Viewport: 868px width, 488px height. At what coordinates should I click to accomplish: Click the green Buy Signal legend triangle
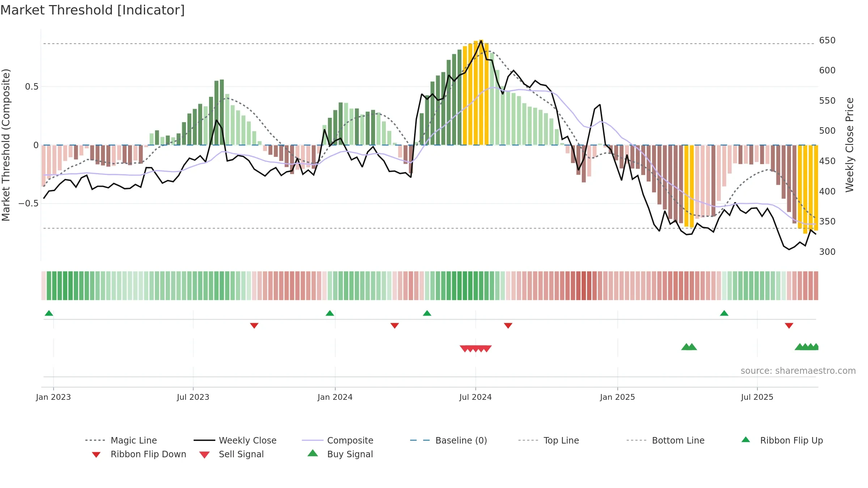(x=313, y=453)
